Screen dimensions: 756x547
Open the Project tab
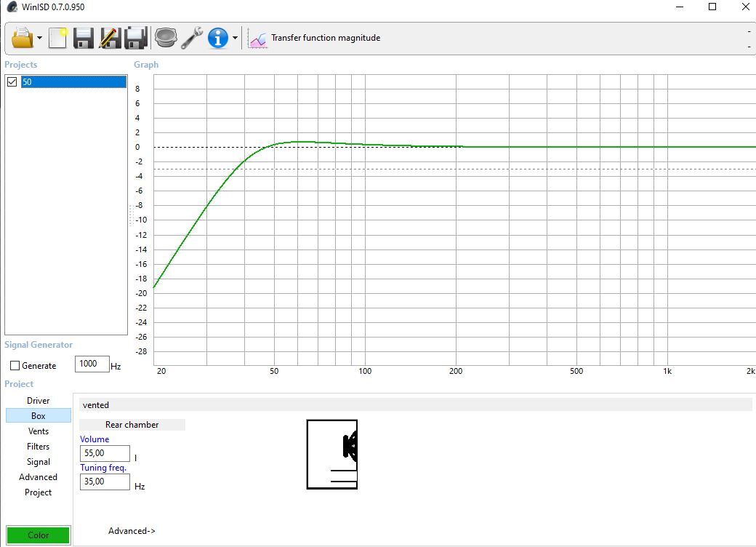coord(38,492)
